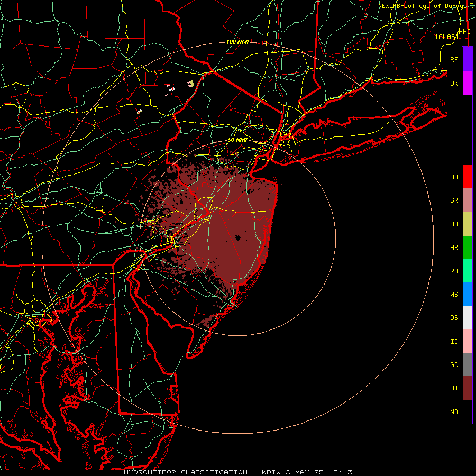Click the [CLAS] unit label
This screenshot has width=476, height=476.
447,36
